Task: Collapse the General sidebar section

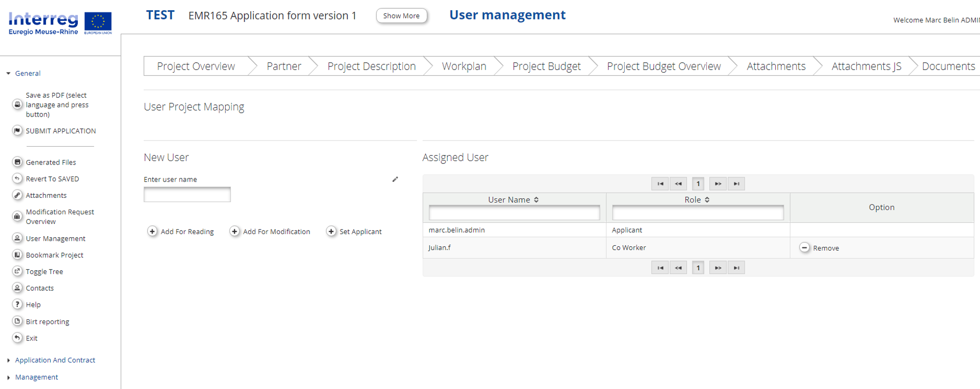Action: (9, 74)
